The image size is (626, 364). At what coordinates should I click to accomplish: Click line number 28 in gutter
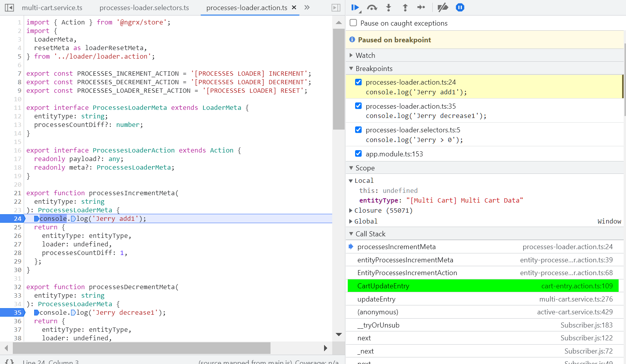18,253
